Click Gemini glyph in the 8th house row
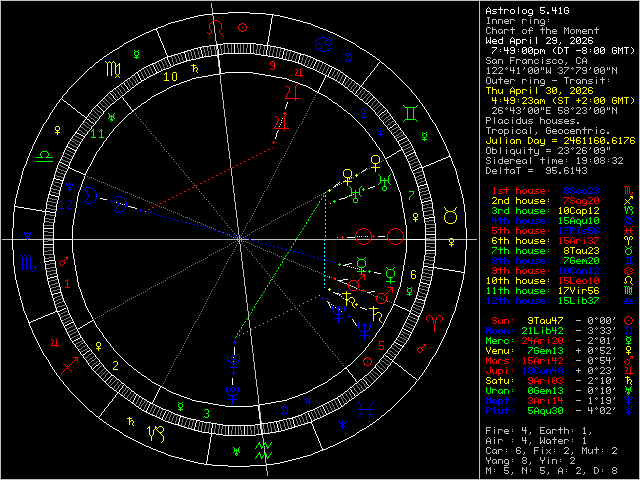640x480 pixels. pyautogui.click(x=629, y=261)
